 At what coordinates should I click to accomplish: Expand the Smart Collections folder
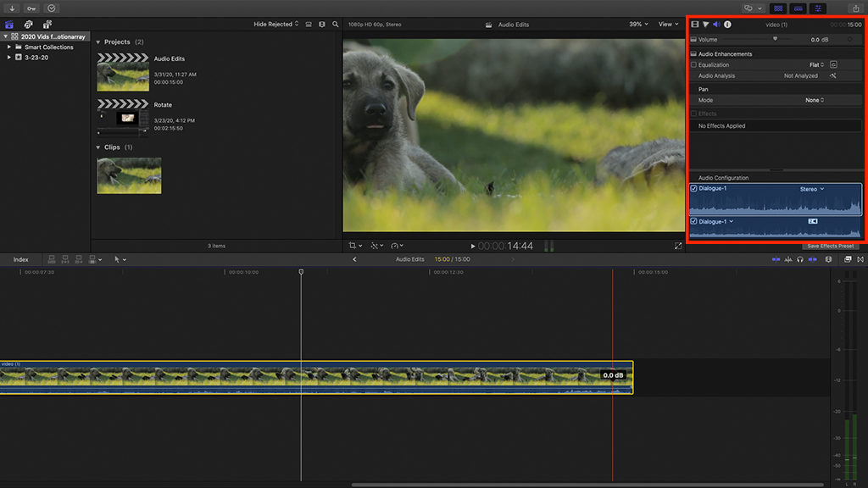pos(8,47)
